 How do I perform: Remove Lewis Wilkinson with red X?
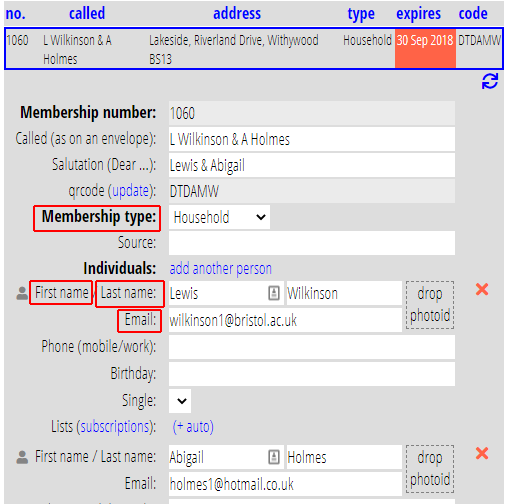[x=482, y=289]
